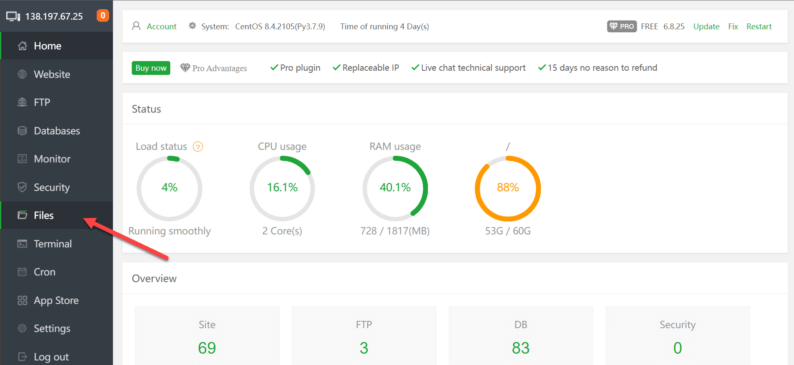This screenshot has height=365, width=794.
Task: Click the Terminal icon in sidebar
Action: pos(22,244)
